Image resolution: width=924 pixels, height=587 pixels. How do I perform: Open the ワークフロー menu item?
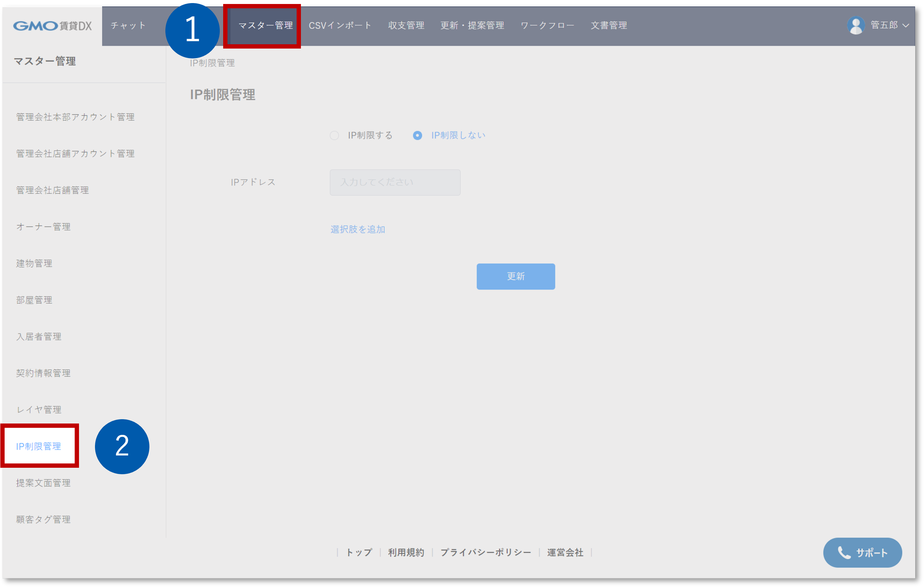pyautogui.click(x=547, y=26)
